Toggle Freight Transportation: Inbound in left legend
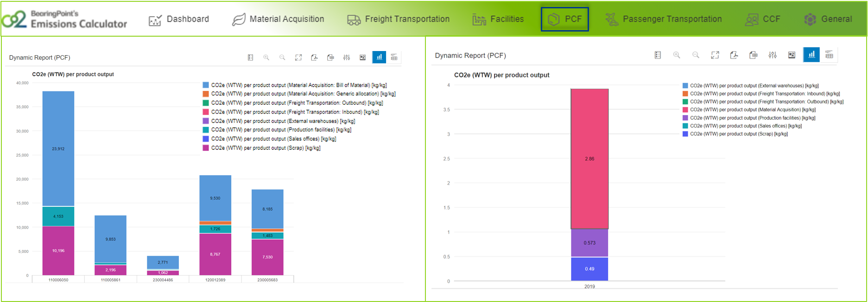 coord(291,112)
